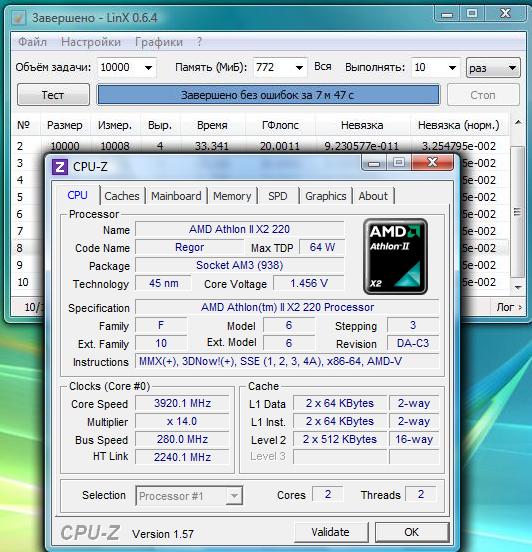532x552 pixels.
Task: Click the 2 x 512 KBytes Level 2 value
Action: click(x=340, y=439)
